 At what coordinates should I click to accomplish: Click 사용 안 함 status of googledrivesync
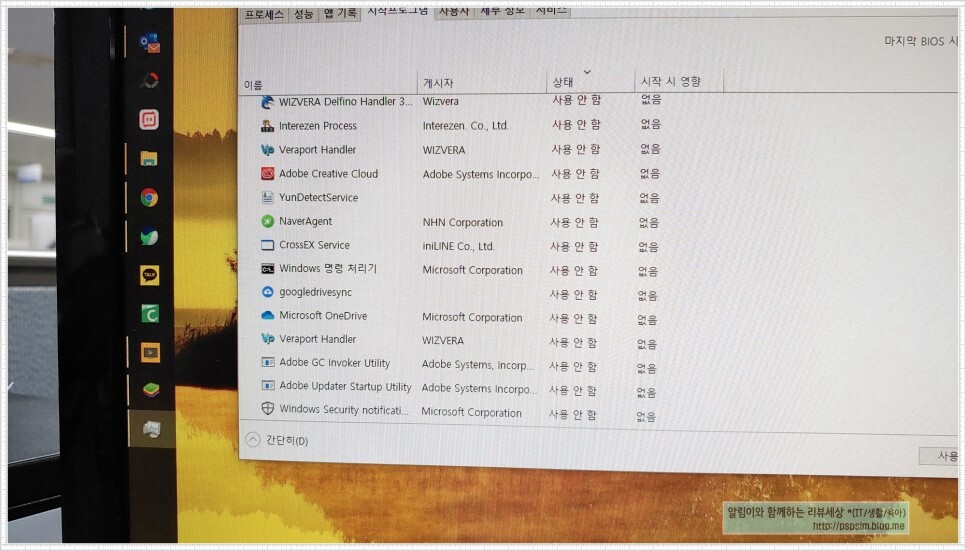pyautogui.click(x=574, y=295)
